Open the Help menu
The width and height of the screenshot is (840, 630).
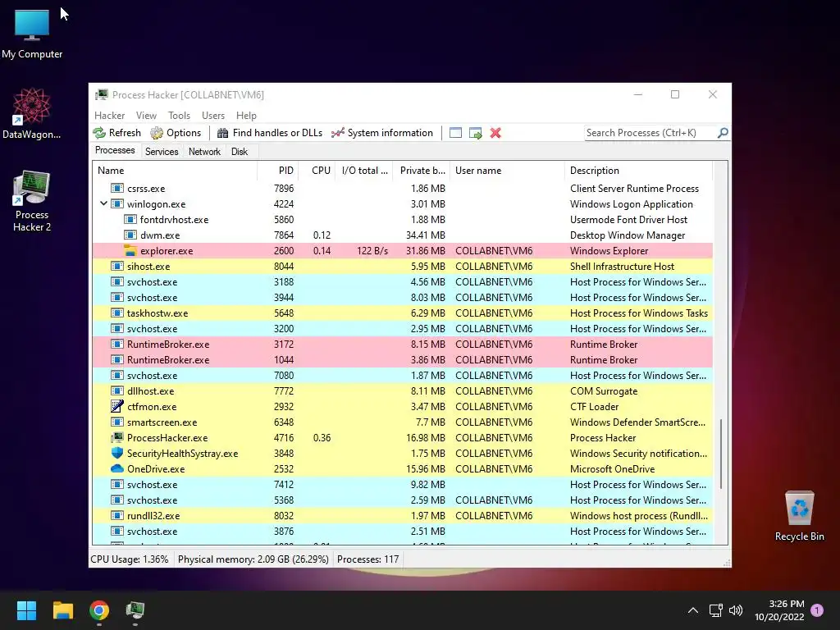[246, 115]
